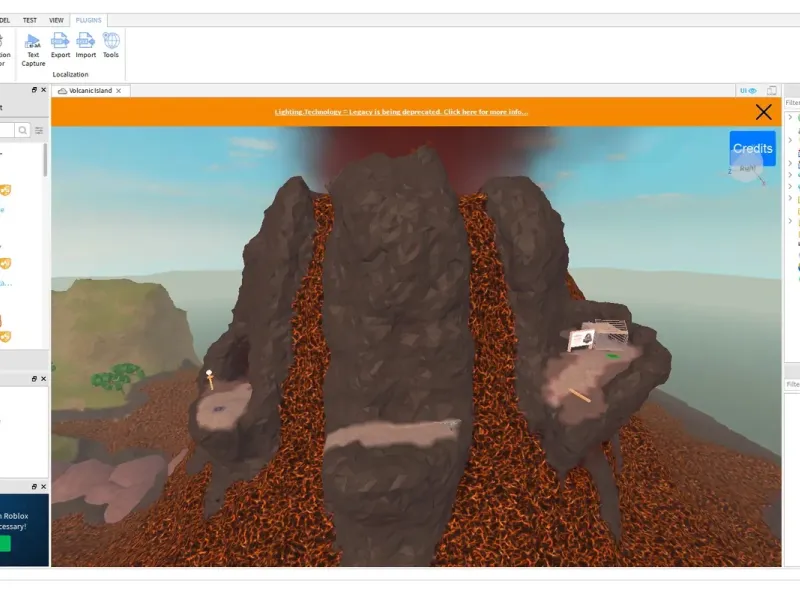Viewport: 800px width, 600px height.
Task: Click the cloud icon on the Volcanic Island tab
Action: (x=62, y=91)
